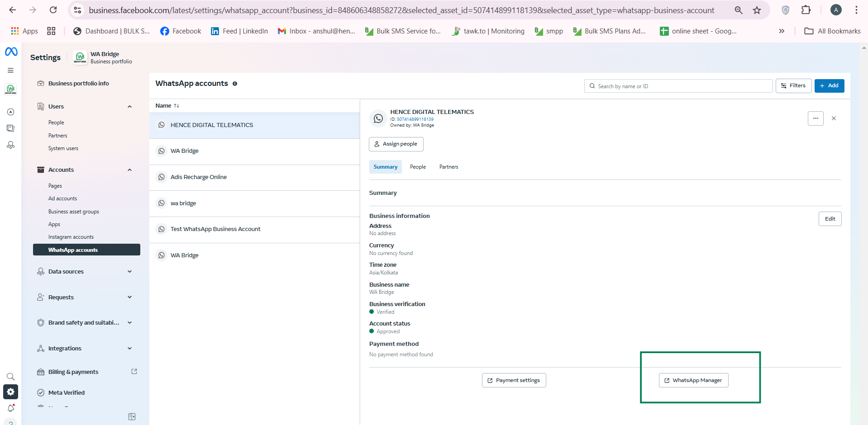
Task: Open the Billing & payments item
Action: 73,372
